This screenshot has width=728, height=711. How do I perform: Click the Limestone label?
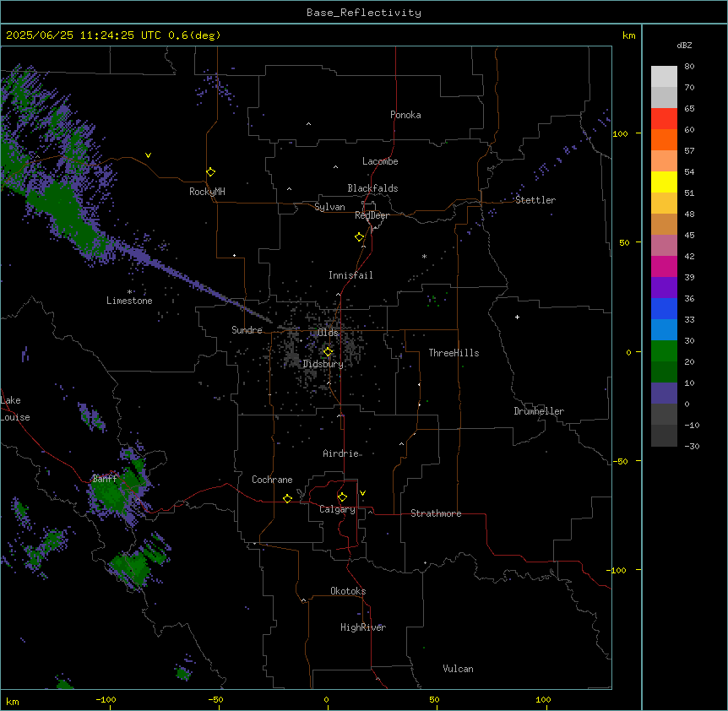coord(129,301)
